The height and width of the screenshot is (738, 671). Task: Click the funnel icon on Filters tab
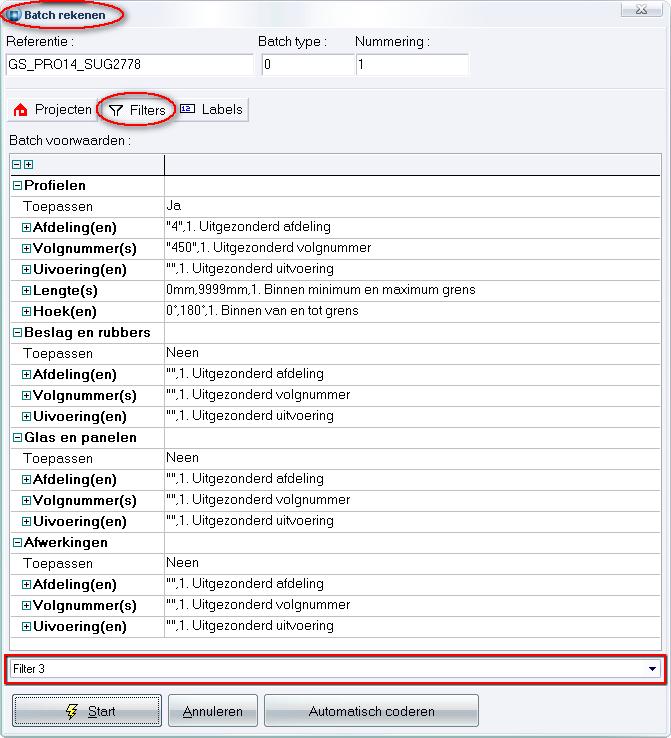coord(116,110)
